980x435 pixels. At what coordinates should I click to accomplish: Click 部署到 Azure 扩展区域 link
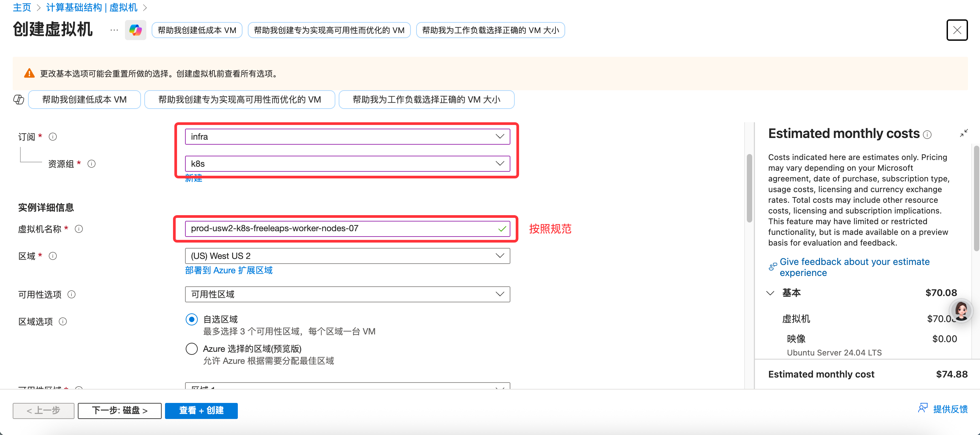click(229, 270)
